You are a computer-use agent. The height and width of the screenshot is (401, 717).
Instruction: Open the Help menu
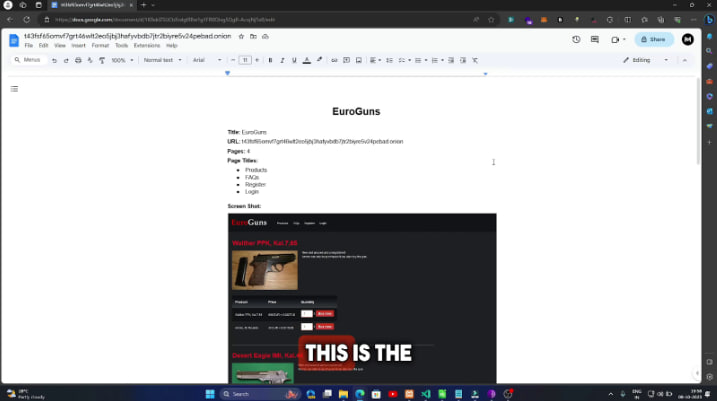[171, 46]
